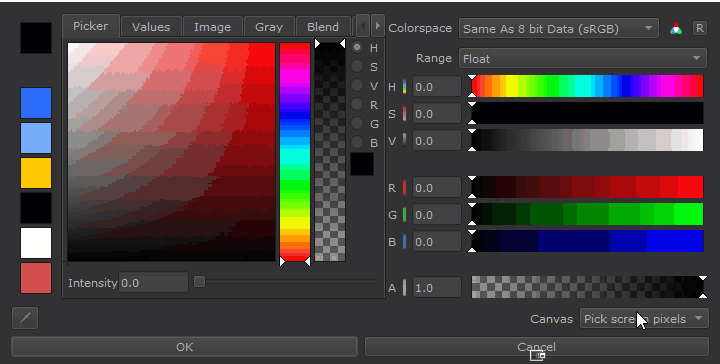Select the light blue swatch

point(36,138)
